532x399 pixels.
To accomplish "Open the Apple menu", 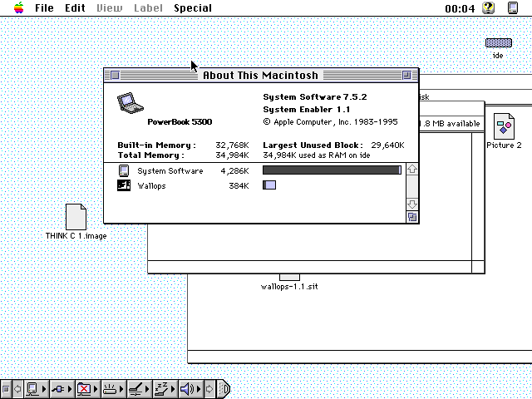I will 17,8.
